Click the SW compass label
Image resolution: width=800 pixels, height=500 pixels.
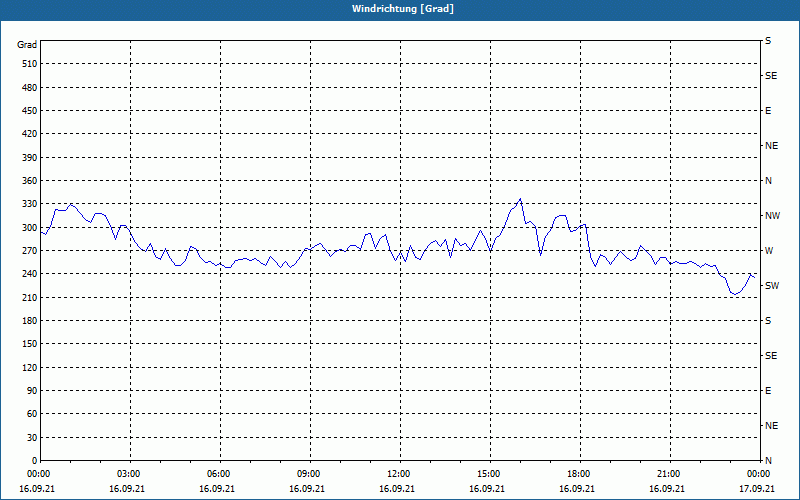[x=772, y=286]
